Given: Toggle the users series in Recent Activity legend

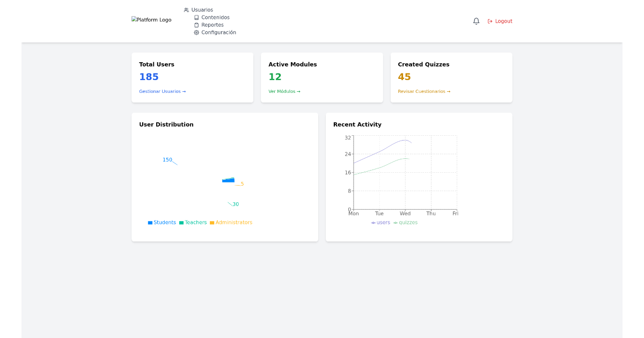Looking at the screenshot, I should tap(380, 222).
